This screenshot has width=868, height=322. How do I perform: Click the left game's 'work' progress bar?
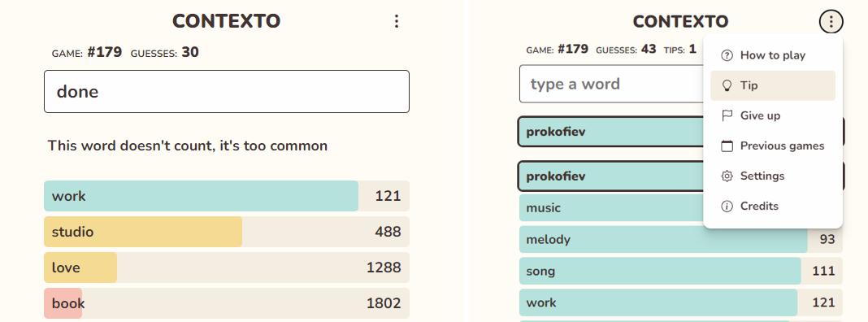point(201,196)
